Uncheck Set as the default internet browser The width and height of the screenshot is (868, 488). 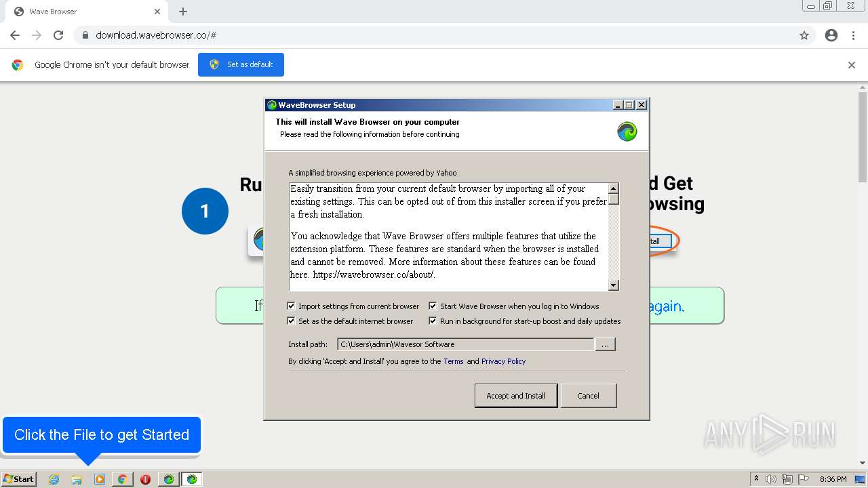tap(291, 321)
